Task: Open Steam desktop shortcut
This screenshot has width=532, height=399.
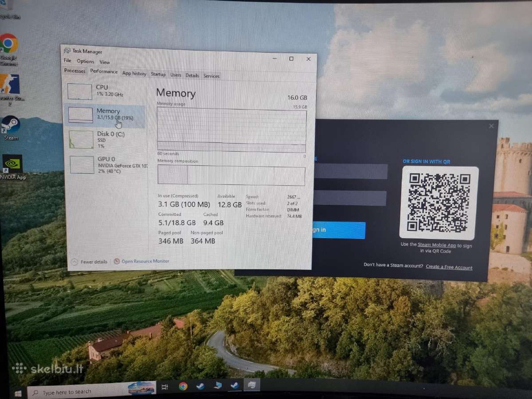Action: [11, 128]
